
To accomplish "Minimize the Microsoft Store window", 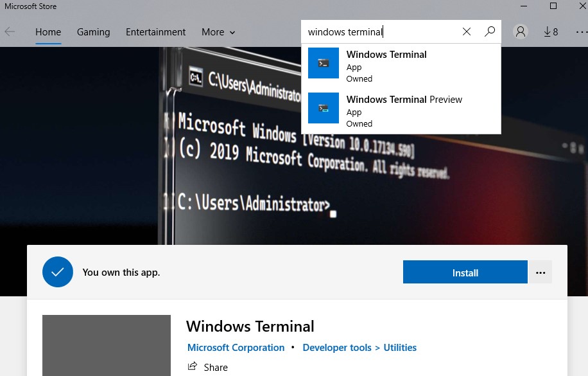I will coord(524,6).
